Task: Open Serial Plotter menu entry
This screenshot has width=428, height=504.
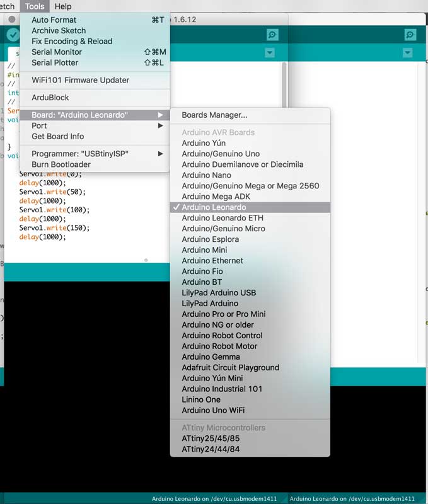Action: click(x=95, y=62)
